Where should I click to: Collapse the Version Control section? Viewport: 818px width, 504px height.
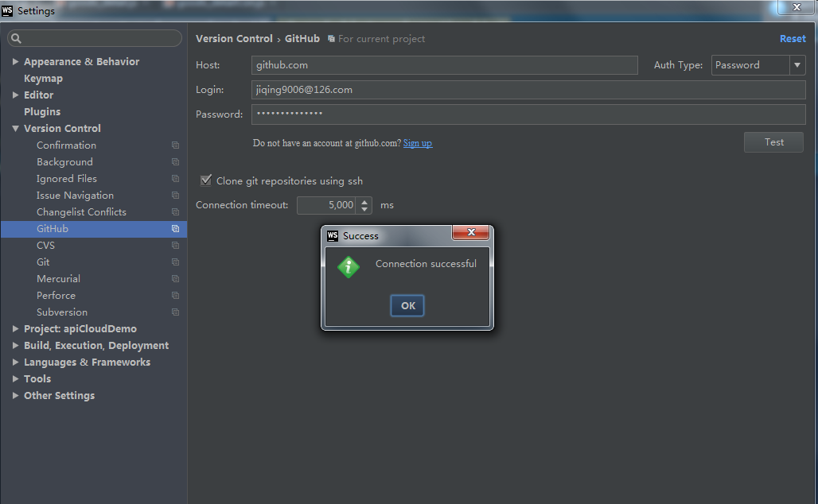click(x=15, y=128)
